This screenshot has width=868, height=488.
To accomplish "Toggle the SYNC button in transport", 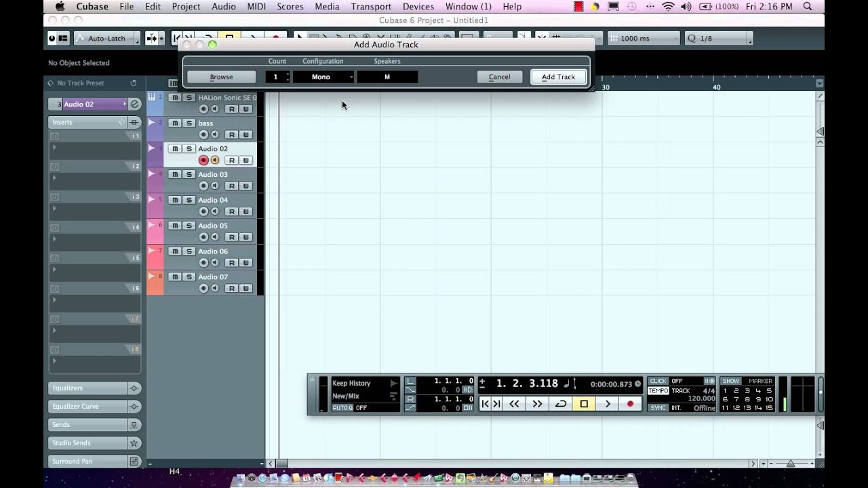I will click(658, 408).
